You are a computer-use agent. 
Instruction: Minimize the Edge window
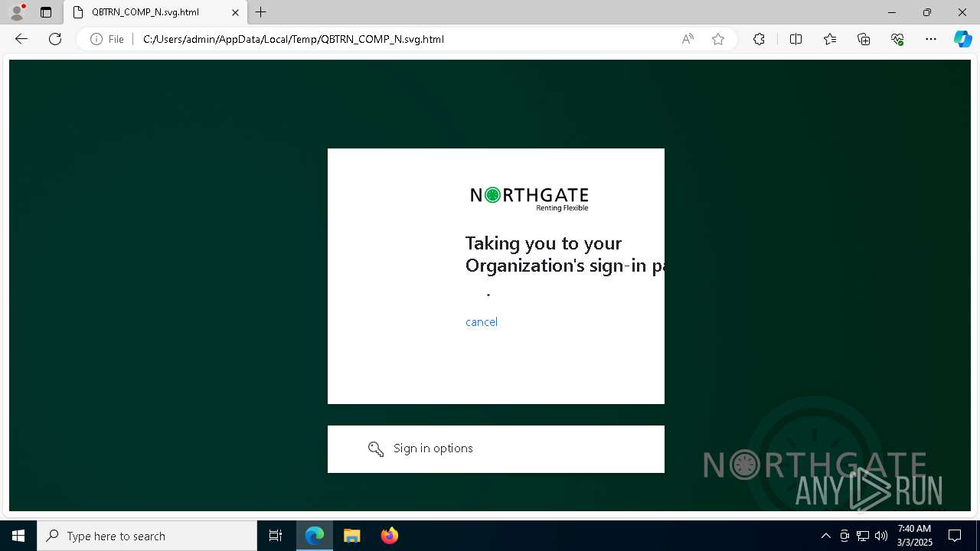[892, 12]
